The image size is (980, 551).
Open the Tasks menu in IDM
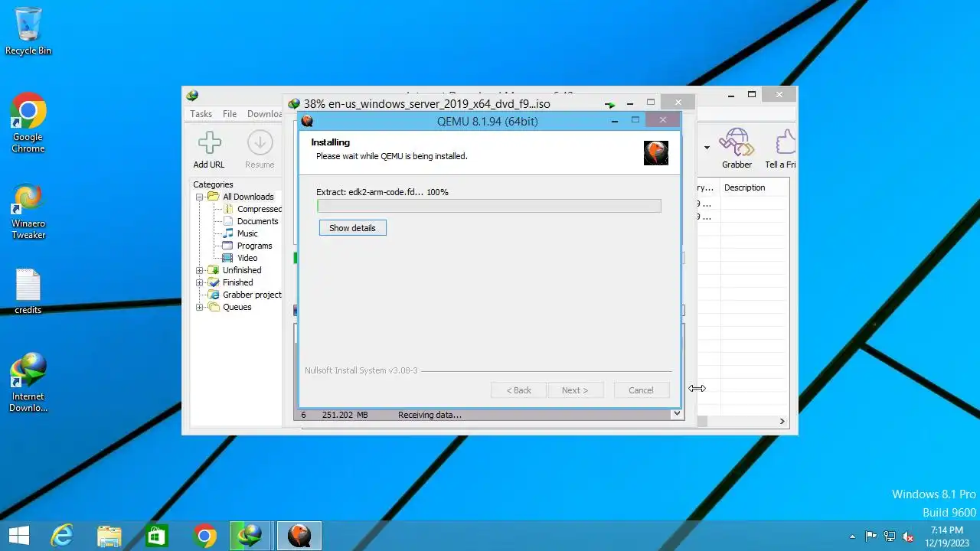click(201, 114)
